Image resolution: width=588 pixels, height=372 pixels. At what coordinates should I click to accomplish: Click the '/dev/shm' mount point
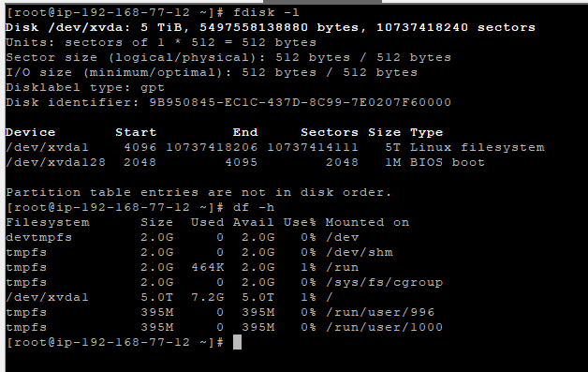pos(359,253)
